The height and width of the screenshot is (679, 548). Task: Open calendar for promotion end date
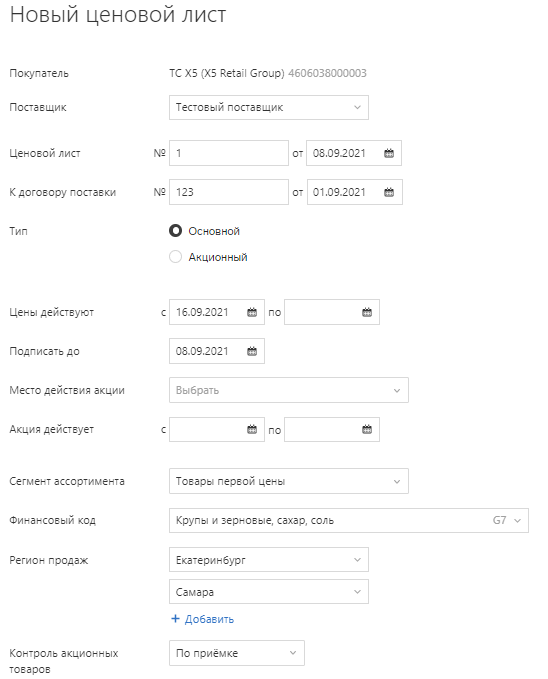click(x=367, y=430)
